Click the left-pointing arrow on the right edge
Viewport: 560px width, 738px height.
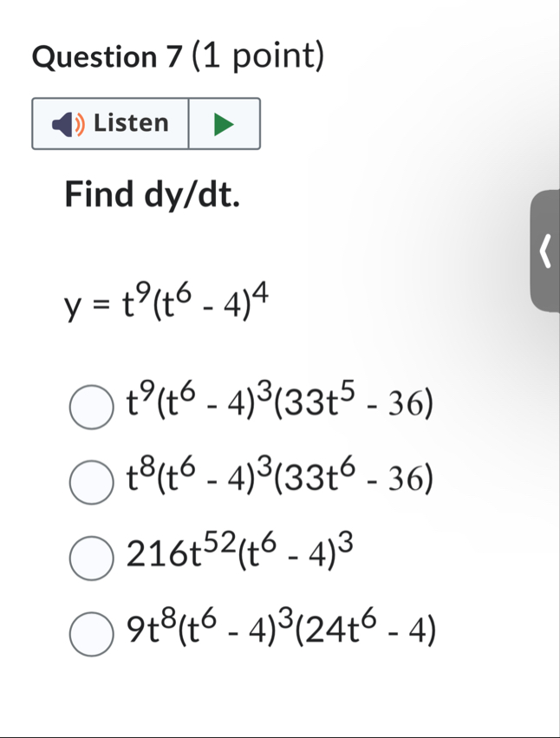coord(546,251)
